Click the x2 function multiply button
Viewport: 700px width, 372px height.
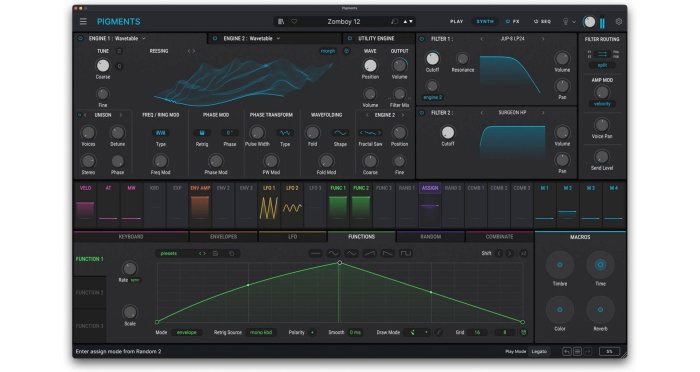(x=523, y=253)
